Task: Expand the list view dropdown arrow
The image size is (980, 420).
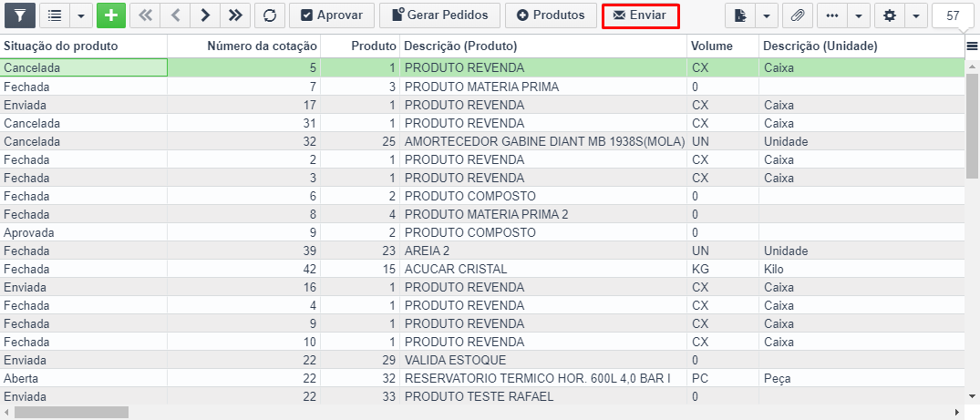Action: click(81, 15)
